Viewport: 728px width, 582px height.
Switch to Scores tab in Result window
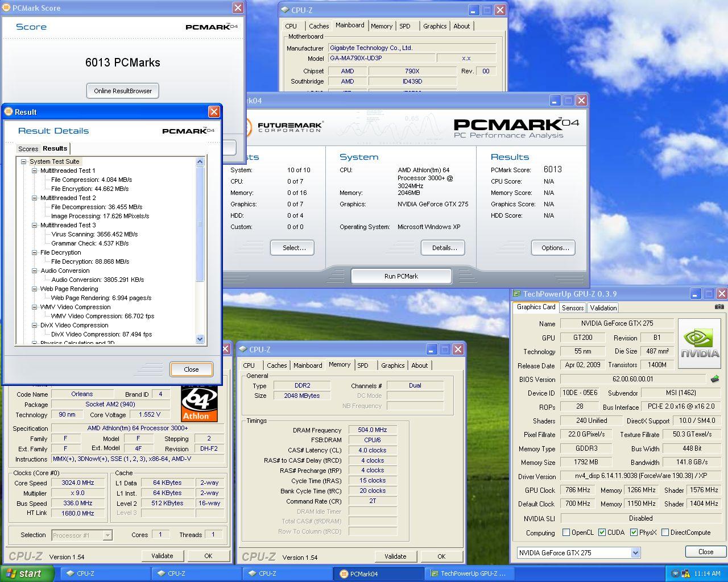point(28,149)
